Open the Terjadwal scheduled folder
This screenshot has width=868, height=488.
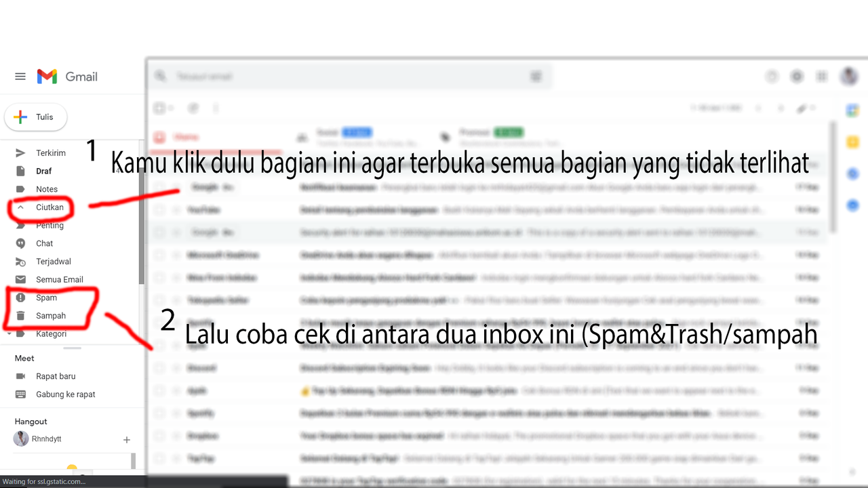[54, 262]
